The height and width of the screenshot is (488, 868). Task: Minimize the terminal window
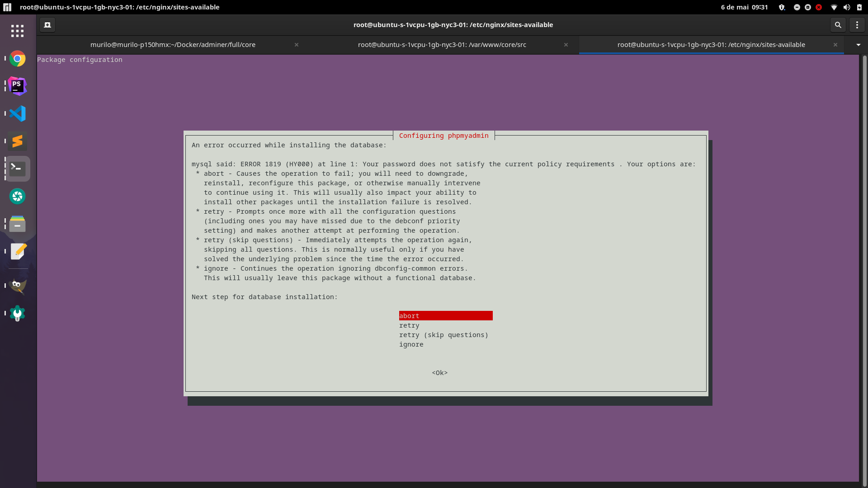(797, 7)
